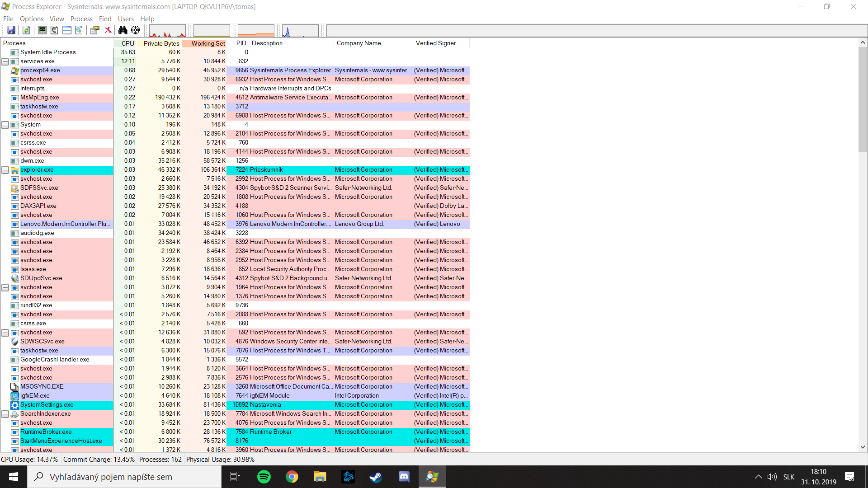868x488 pixels.
Task: Open System Information via toolbar icon
Action: pos(42,30)
